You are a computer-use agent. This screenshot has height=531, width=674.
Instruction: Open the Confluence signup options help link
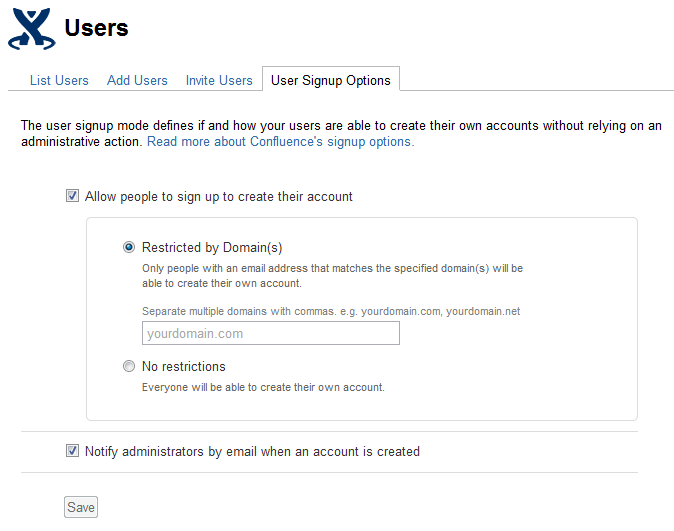tap(281, 141)
